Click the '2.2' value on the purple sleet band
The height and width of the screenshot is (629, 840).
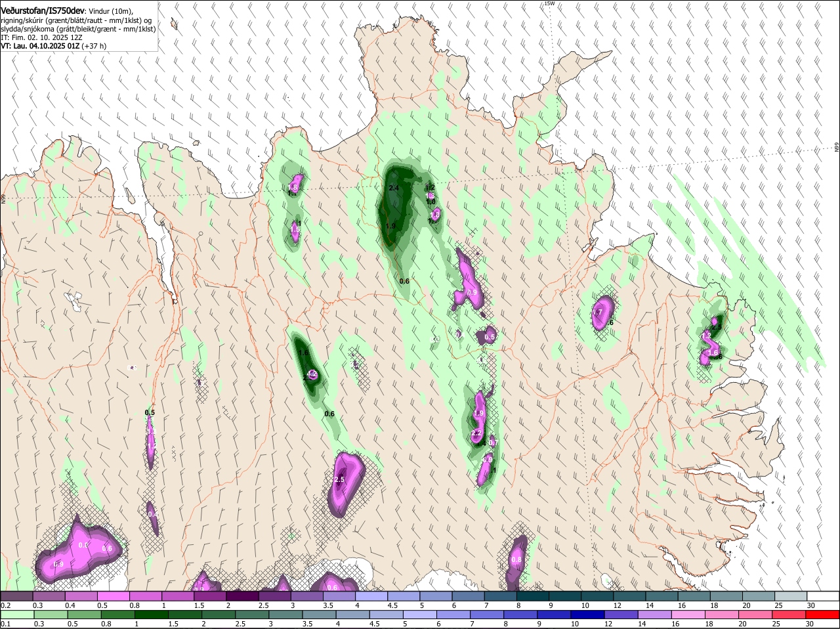pos(477,433)
